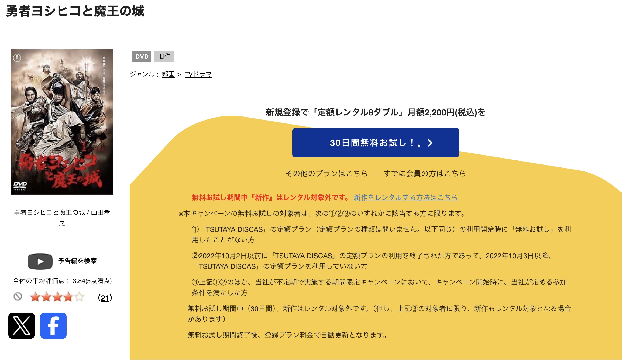Open the 邦画 genre link
The height and width of the screenshot is (364, 626).
(x=168, y=74)
